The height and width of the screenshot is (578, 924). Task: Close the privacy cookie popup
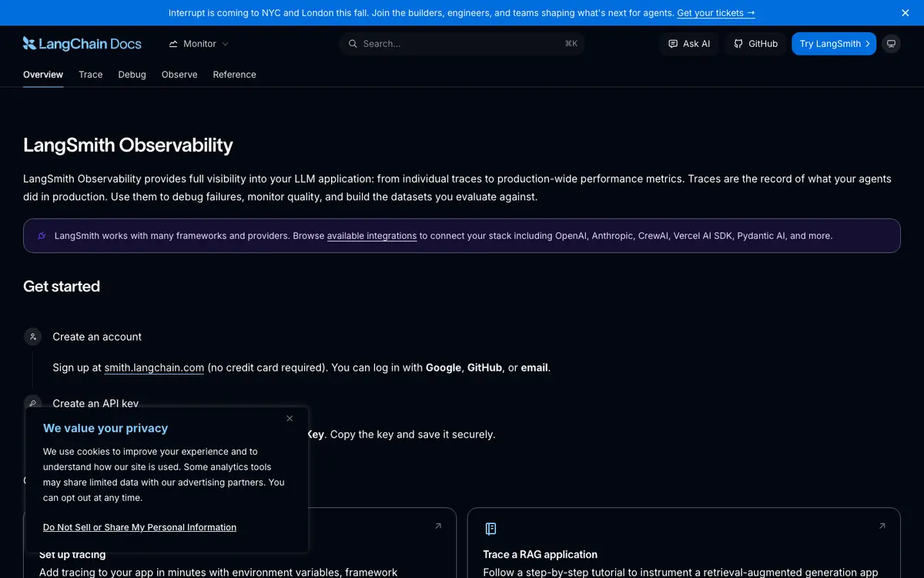pos(290,418)
